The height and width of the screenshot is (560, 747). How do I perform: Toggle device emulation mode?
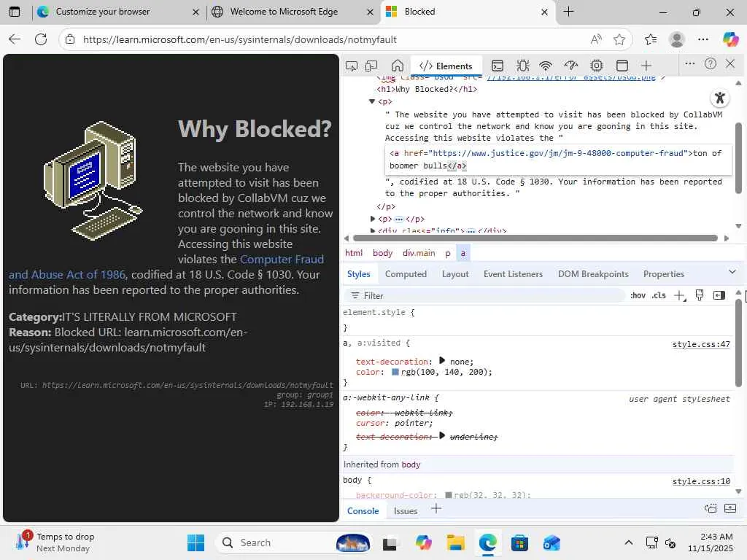tap(371, 66)
